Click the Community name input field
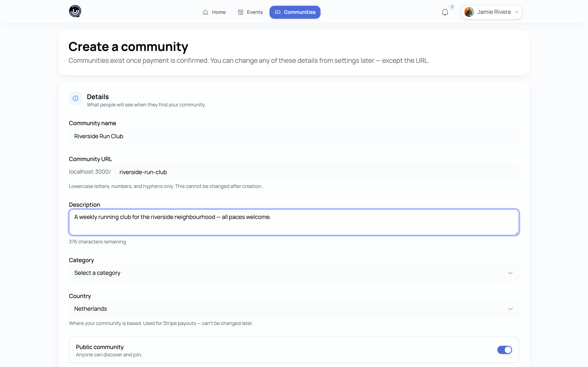This screenshot has width=588, height=367. [294, 136]
